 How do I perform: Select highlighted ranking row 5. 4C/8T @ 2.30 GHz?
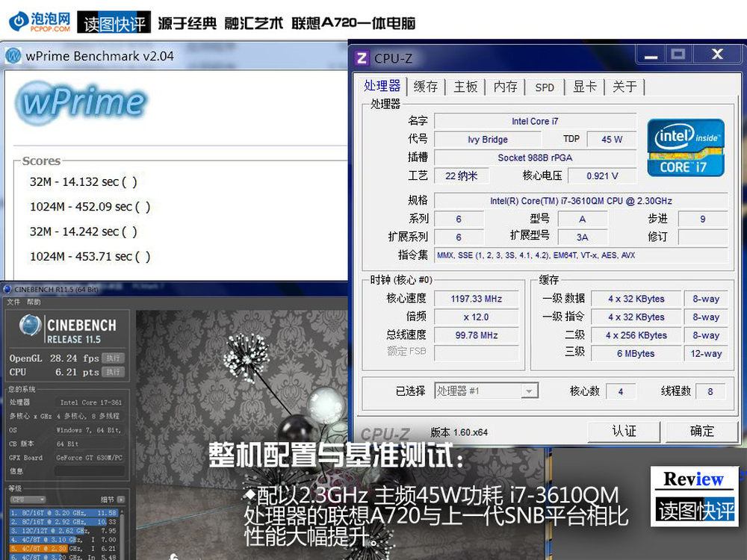tap(63, 549)
